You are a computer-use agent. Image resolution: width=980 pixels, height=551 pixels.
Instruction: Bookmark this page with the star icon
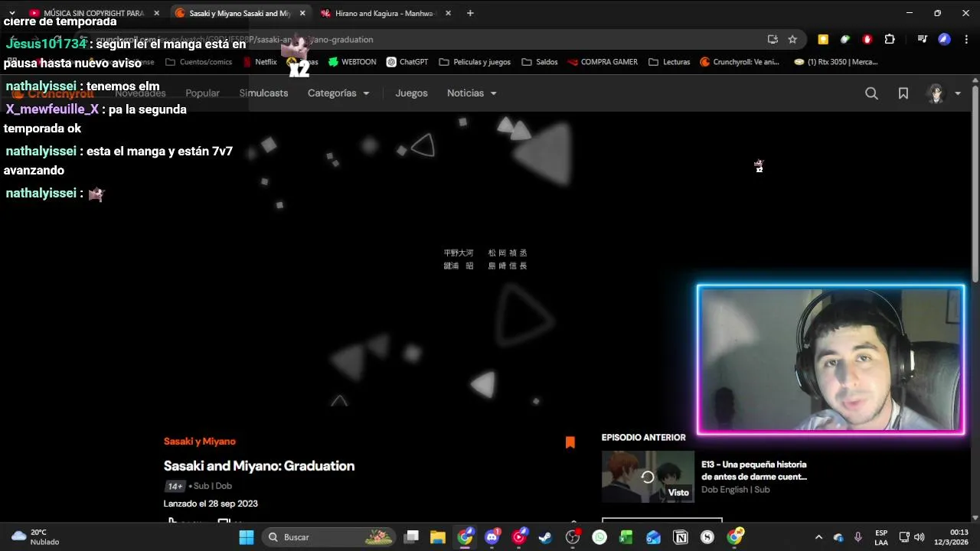coord(792,39)
